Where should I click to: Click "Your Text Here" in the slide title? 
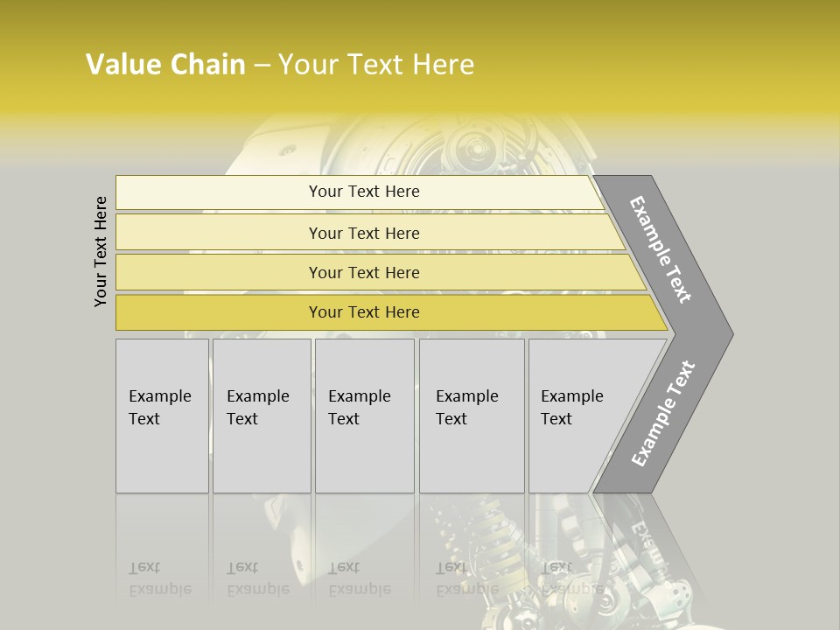click(376, 65)
